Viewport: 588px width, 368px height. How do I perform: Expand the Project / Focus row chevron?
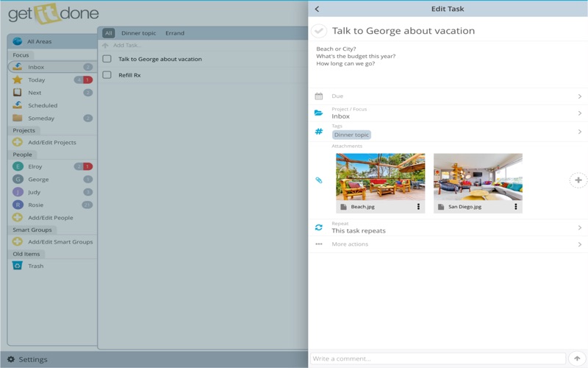click(579, 113)
